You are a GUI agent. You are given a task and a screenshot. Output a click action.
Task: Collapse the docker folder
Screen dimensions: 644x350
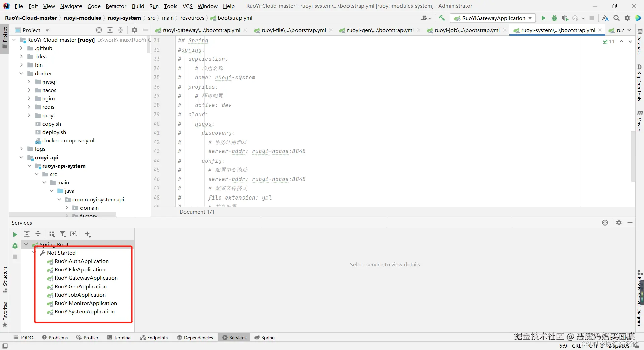pyautogui.click(x=21, y=73)
